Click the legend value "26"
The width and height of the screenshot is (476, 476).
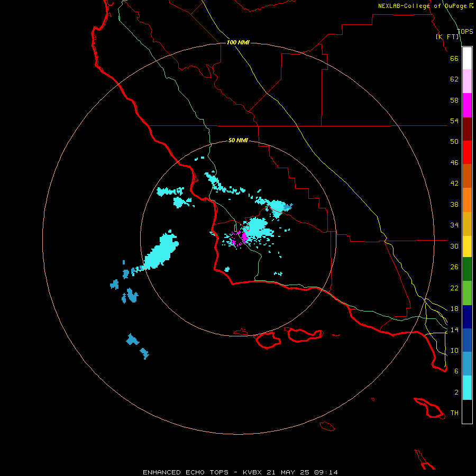tap(454, 267)
